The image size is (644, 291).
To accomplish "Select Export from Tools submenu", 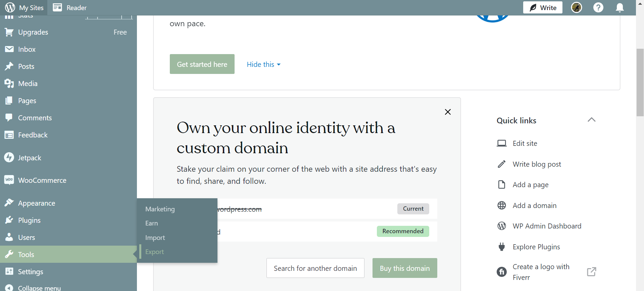I will (x=154, y=252).
